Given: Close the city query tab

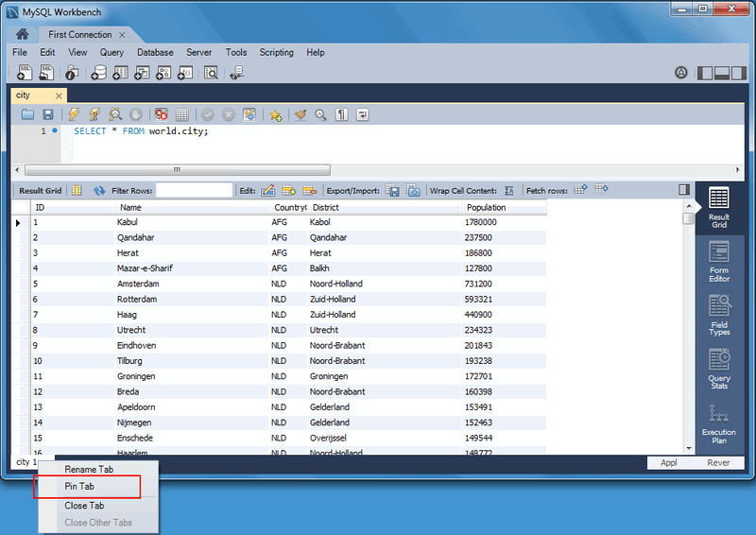Looking at the screenshot, I should 59,95.
